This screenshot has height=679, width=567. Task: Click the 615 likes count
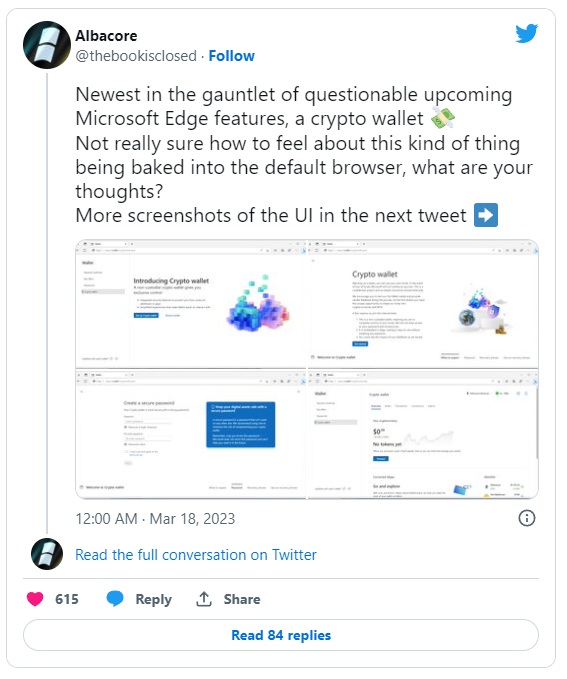[x=67, y=599]
